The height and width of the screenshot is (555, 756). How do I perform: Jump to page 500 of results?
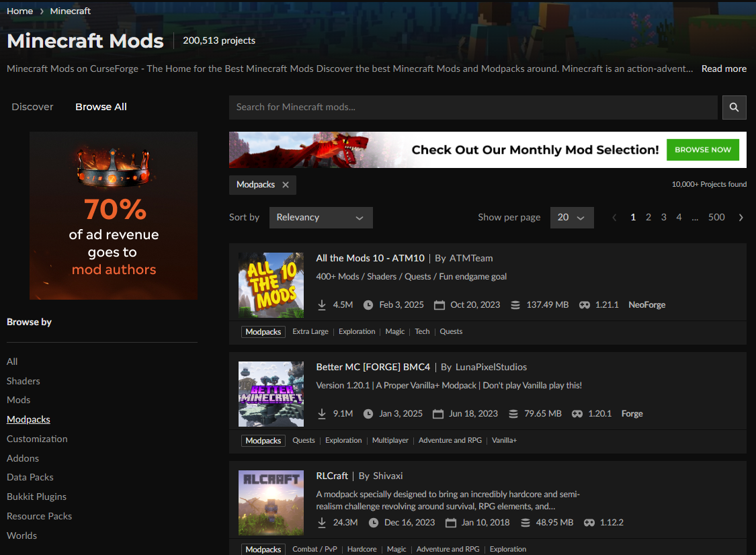tap(716, 218)
